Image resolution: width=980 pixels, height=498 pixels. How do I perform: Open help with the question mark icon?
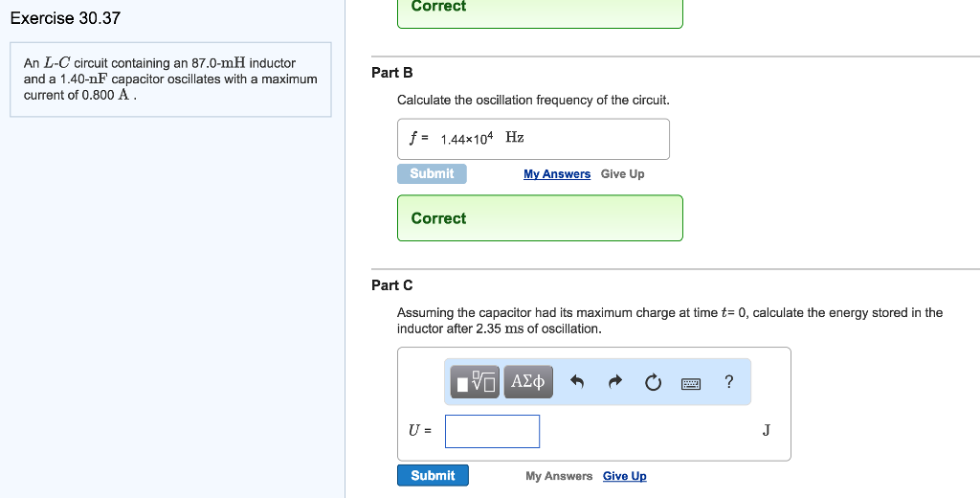click(729, 383)
